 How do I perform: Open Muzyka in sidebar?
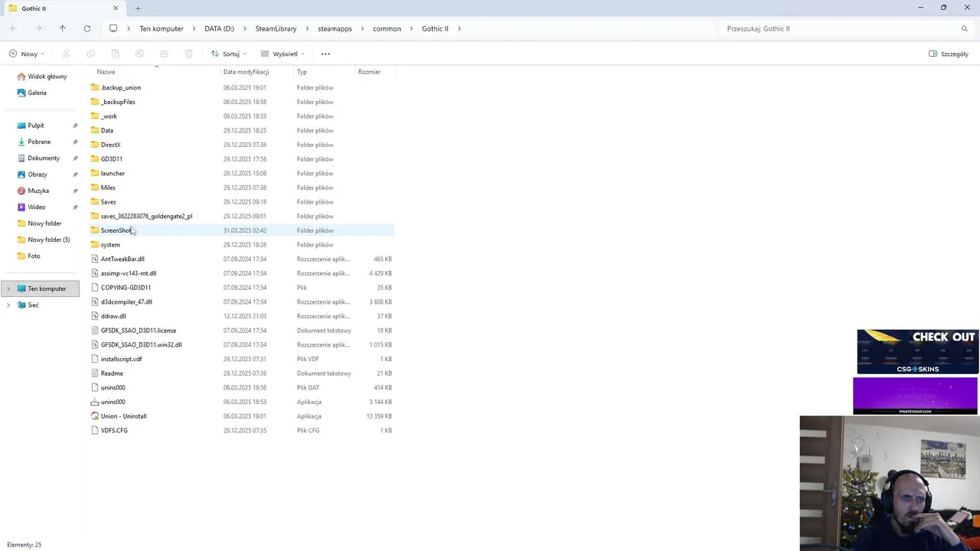click(38, 191)
